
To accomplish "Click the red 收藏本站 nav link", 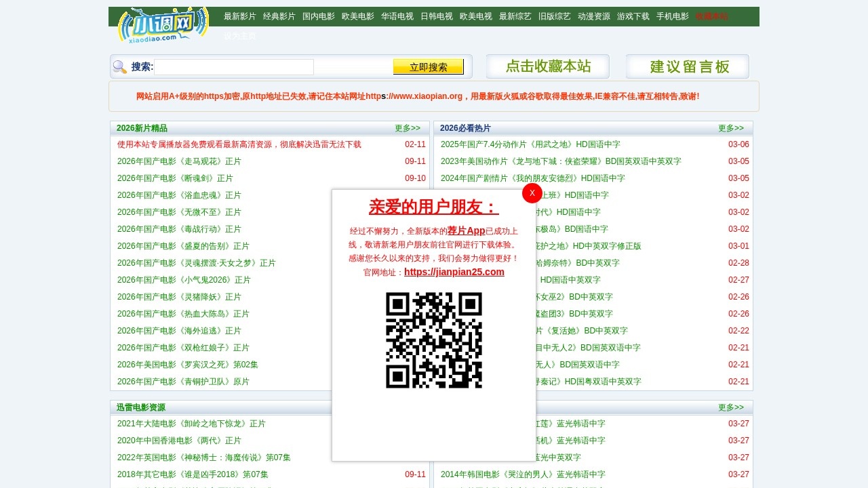I will (x=712, y=16).
